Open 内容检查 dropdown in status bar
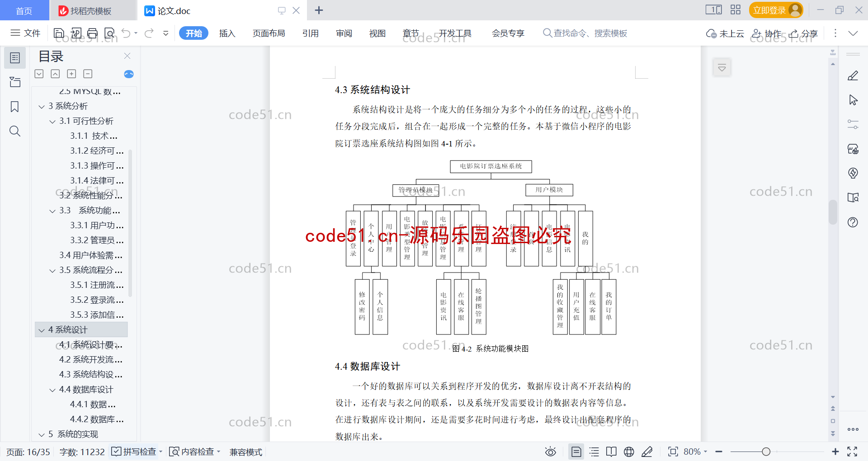This screenshot has width=868, height=461. click(x=194, y=452)
